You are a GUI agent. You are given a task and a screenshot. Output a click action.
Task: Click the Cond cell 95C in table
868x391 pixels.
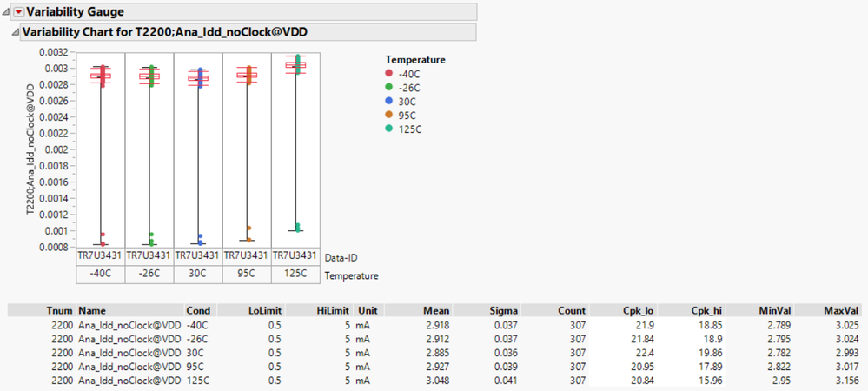pos(195,367)
